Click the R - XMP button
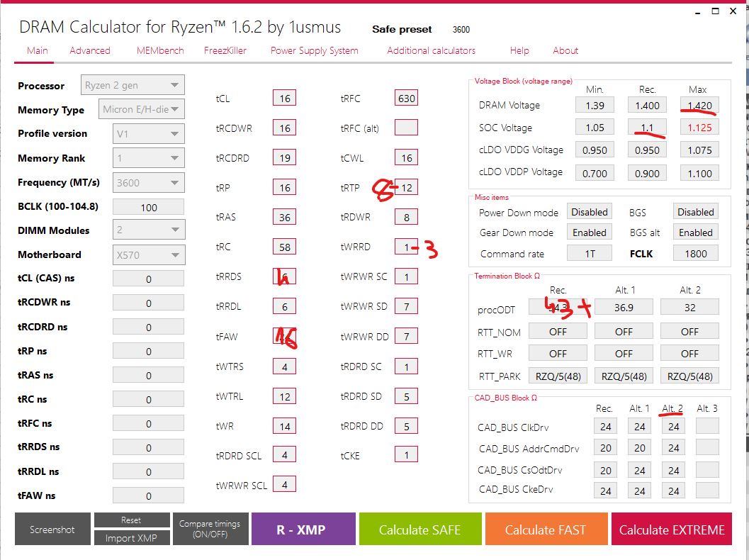The height and width of the screenshot is (560, 749). (303, 529)
